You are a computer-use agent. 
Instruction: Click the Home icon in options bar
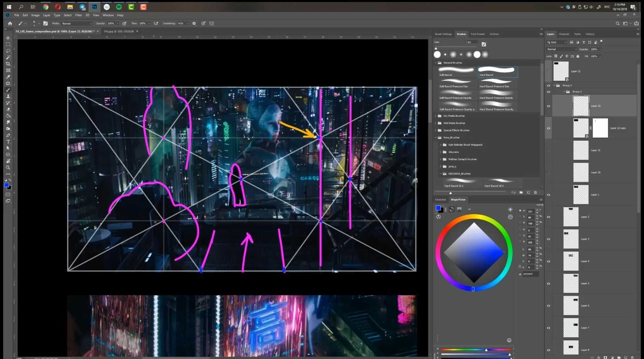click(x=10, y=24)
